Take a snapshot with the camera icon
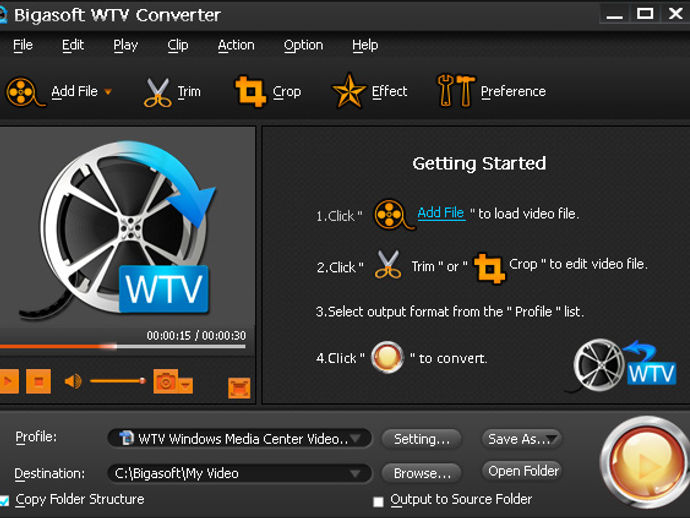690x518 pixels. [x=165, y=381]
